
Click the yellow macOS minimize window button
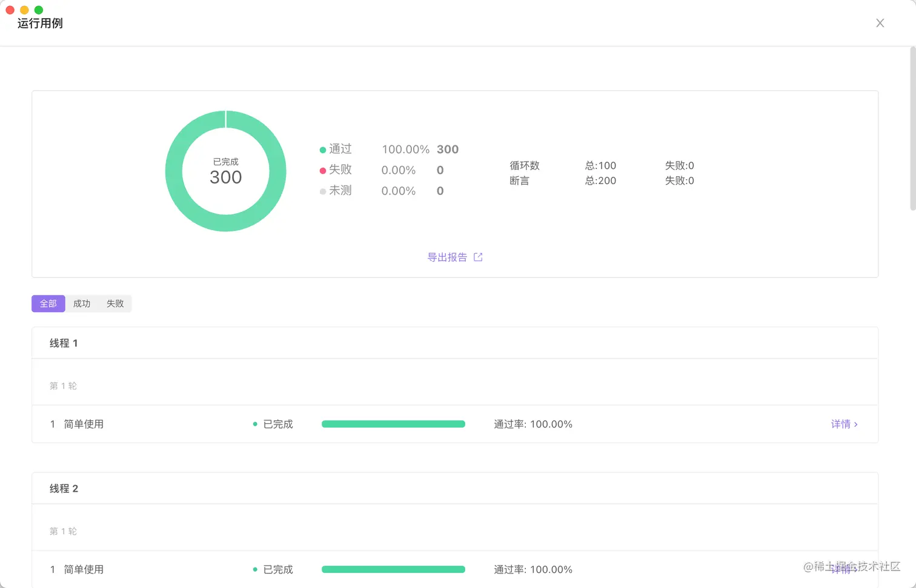[24, 10]
